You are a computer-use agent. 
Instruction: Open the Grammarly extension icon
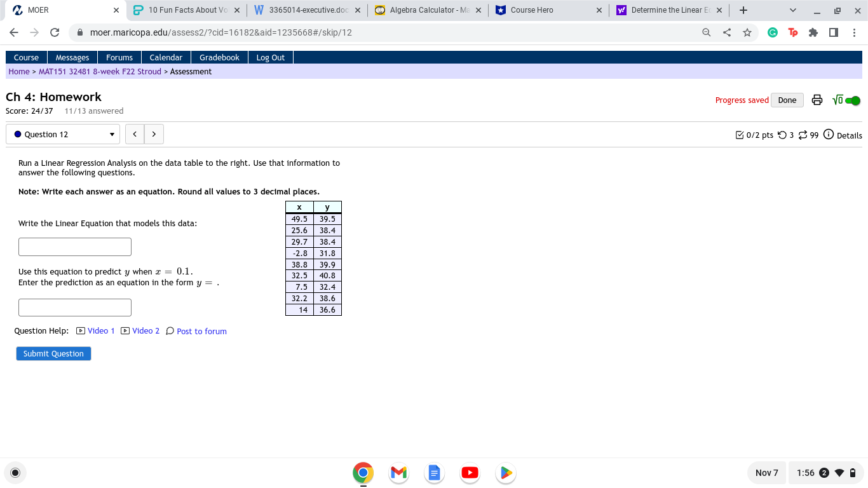(x=773, y=32)
